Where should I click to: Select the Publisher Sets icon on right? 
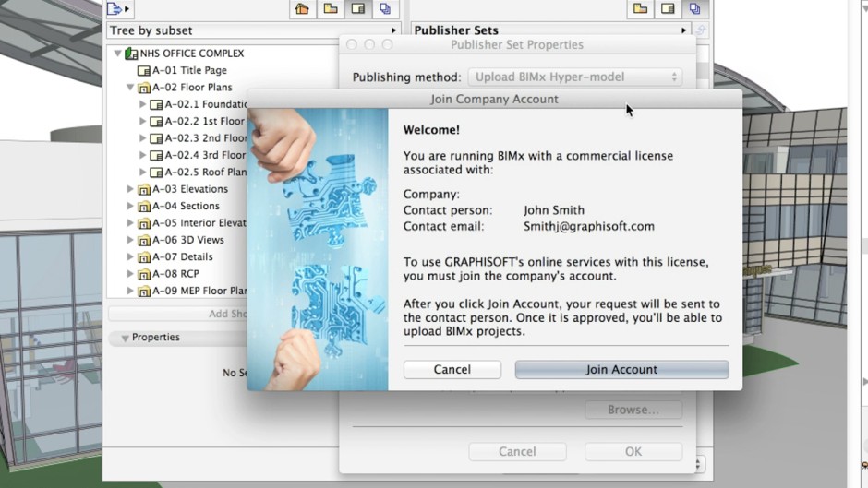coord(694,8)
